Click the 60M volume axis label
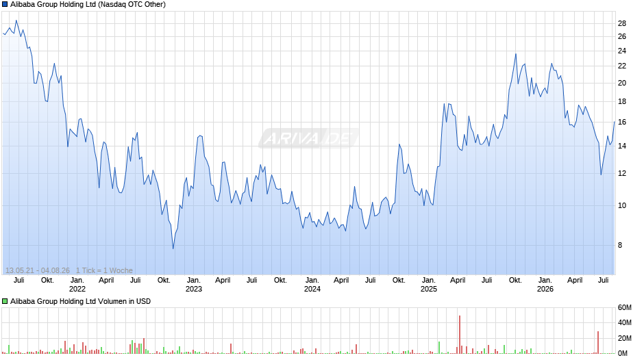Viewport: 644px width, 360px height. pyautogui.click(x=624, y=308)
